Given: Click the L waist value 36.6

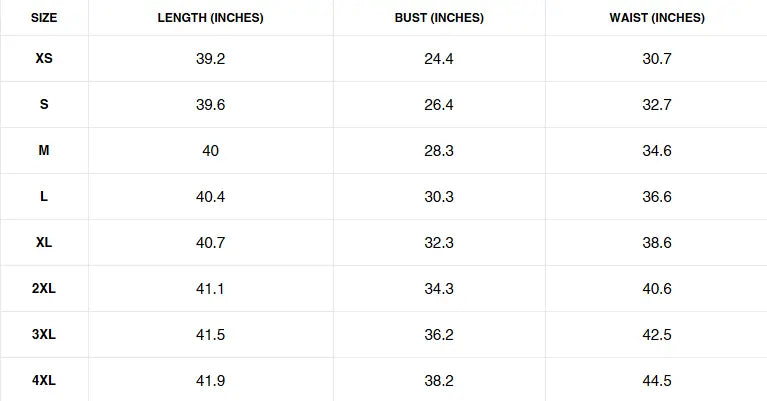Looking at the screenshot, I should [657, 197].
